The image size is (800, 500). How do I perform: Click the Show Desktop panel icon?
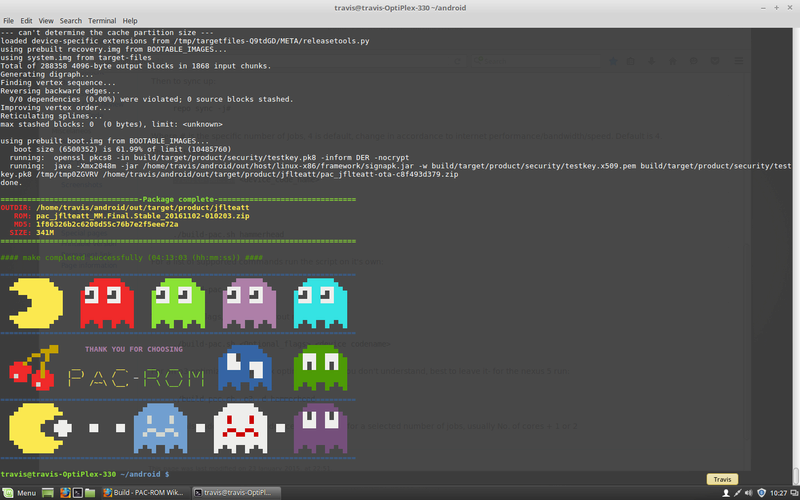click(48, 493)
